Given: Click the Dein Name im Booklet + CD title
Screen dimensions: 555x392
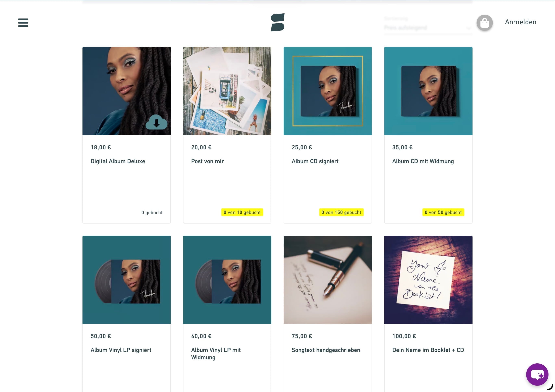Looking at the screenshot, I should [428, 350].
